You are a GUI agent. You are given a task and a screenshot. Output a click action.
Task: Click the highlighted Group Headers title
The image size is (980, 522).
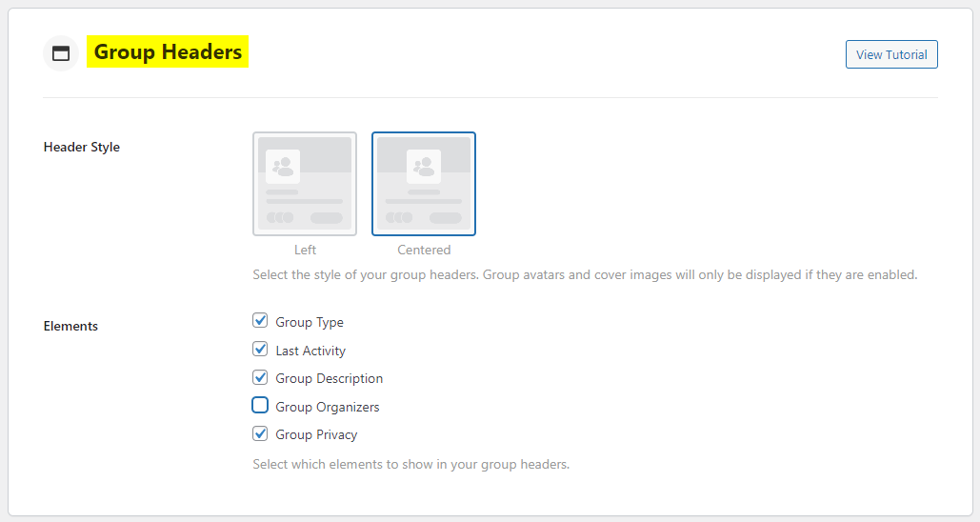point(168,52)
